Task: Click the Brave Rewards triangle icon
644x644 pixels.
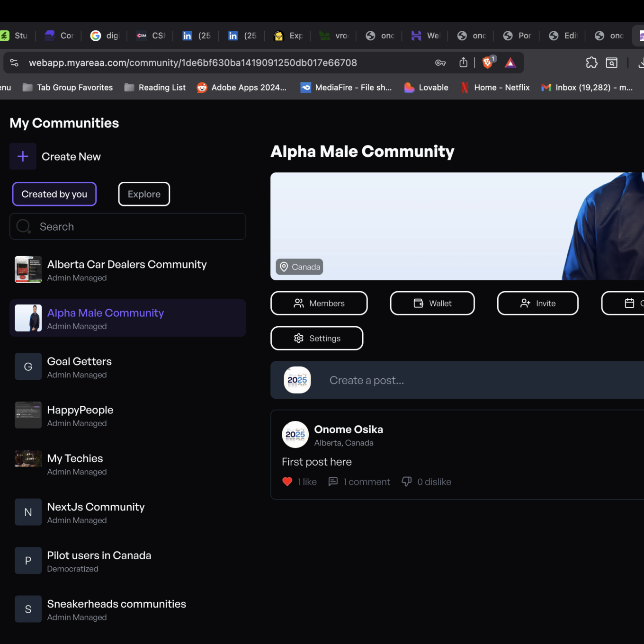Action: pos(510,62)
